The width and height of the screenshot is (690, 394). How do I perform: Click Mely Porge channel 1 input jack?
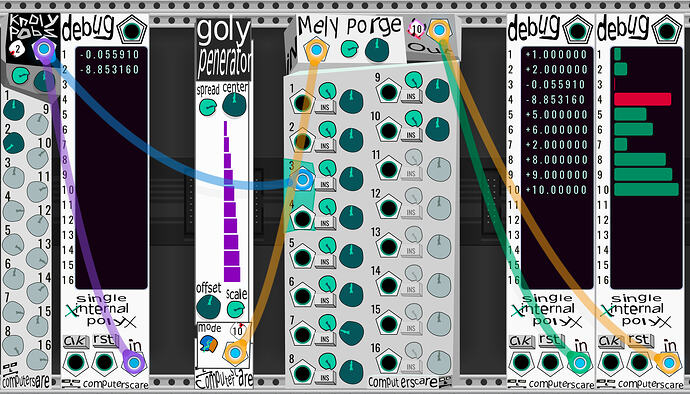coord(302,103)
